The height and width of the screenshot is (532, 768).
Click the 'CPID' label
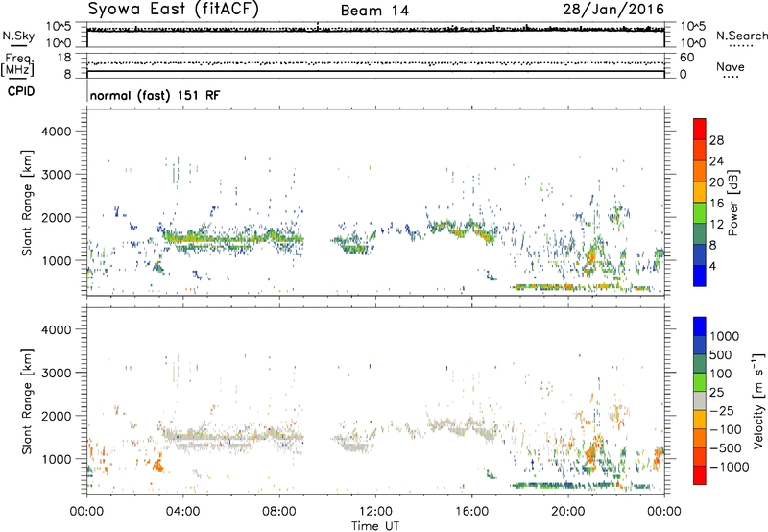point(21,91)
